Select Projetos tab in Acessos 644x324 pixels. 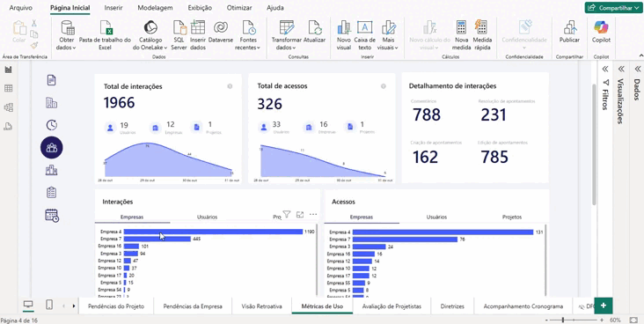point(512,217)
